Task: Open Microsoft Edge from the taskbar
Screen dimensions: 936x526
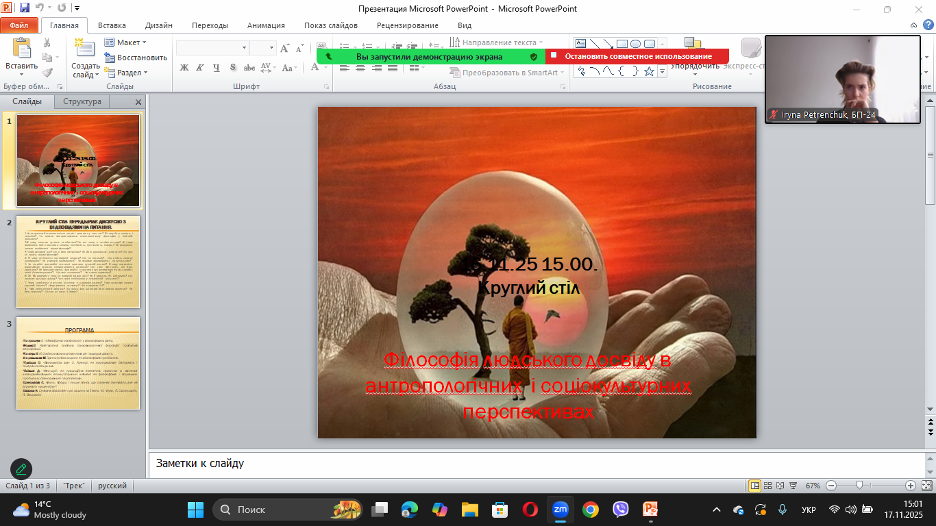Action: 410,509
